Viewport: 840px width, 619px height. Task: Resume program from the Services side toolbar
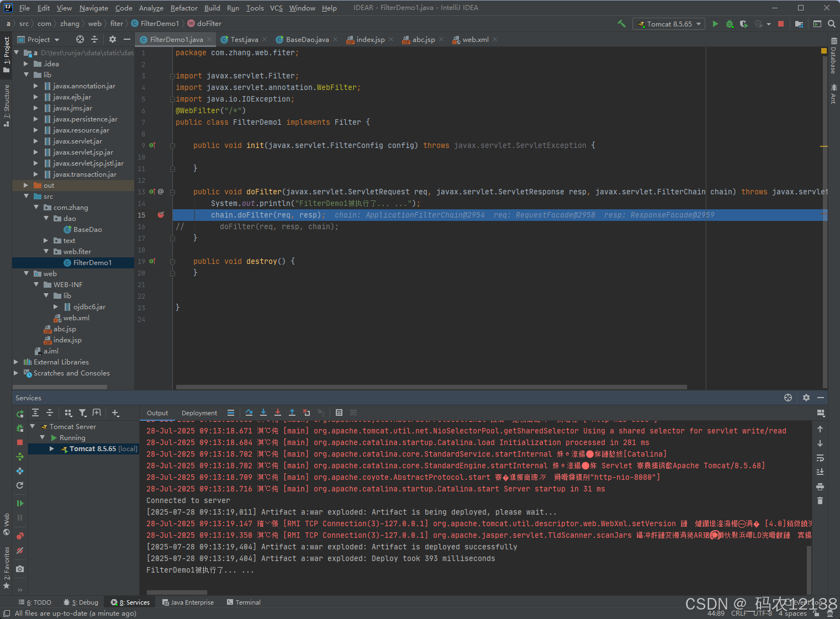tap(20, 503)
